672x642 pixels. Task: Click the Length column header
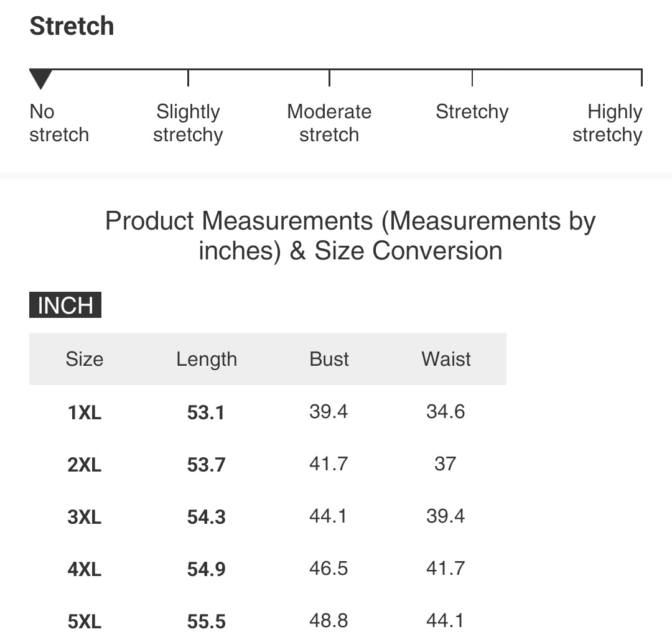click(207, 359)
